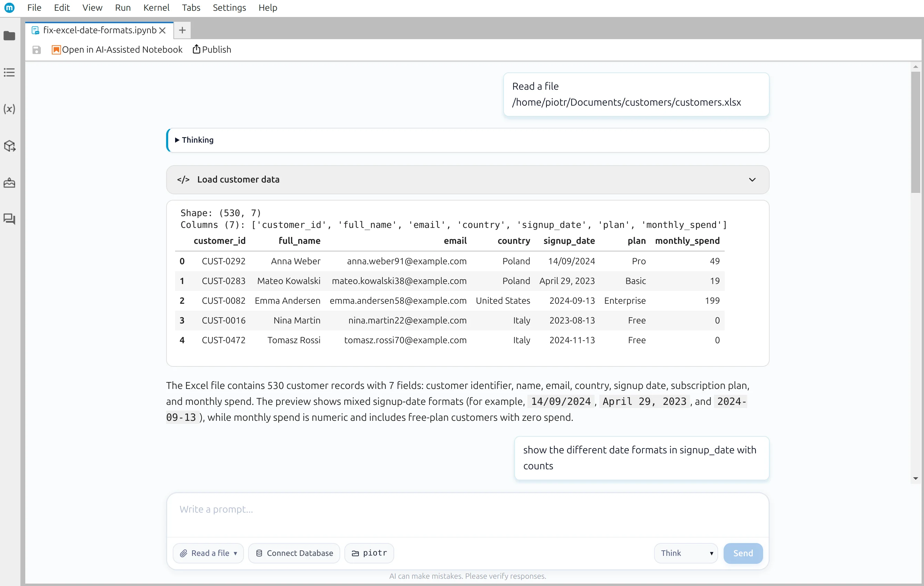The image size is (924, 586).
Task: Open the File menu
Action: tap(34, 8)
